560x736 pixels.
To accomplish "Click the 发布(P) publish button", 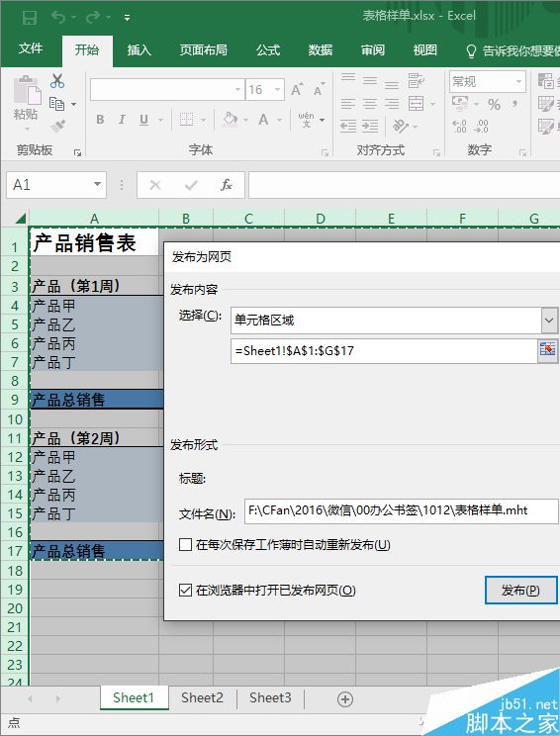I will point(520,590).
